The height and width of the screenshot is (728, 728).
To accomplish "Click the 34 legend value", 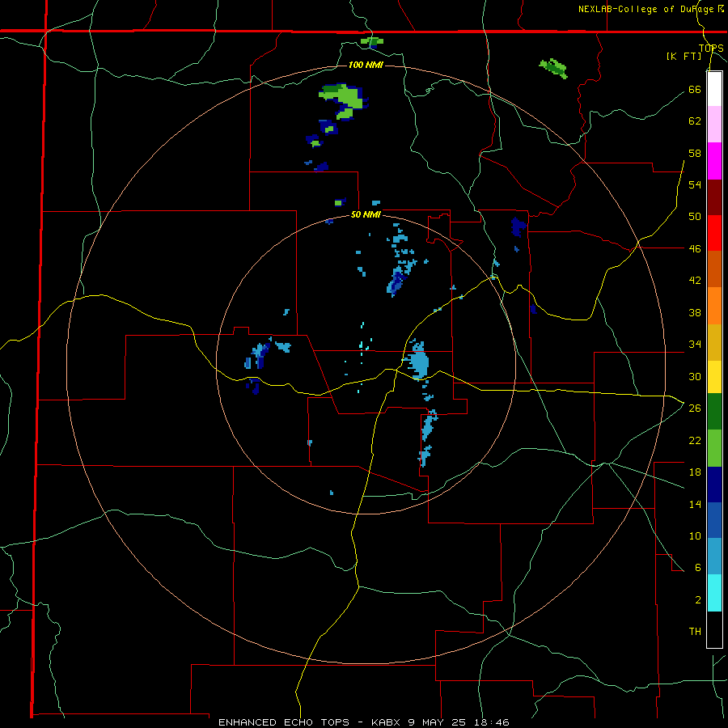I will 695,345.
